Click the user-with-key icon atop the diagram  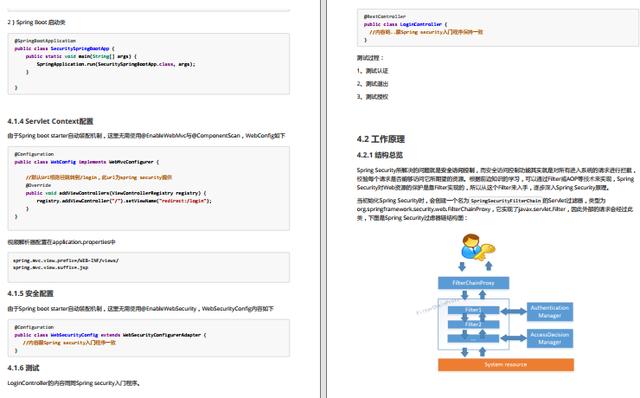(478, 247)
